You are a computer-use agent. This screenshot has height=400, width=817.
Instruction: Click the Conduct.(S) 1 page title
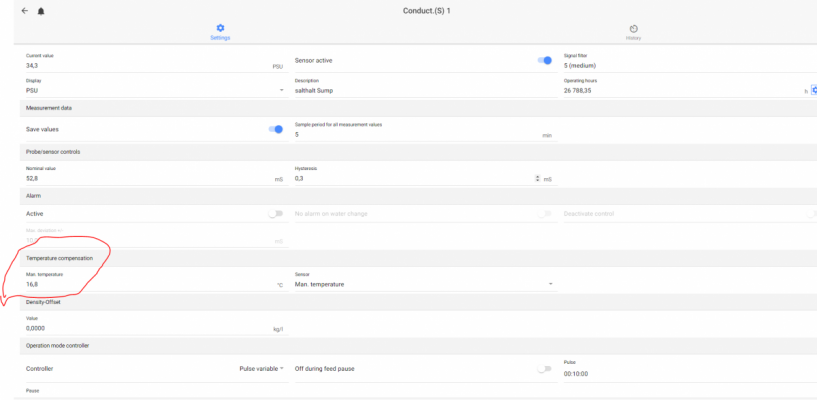click(x=427, y=11)
